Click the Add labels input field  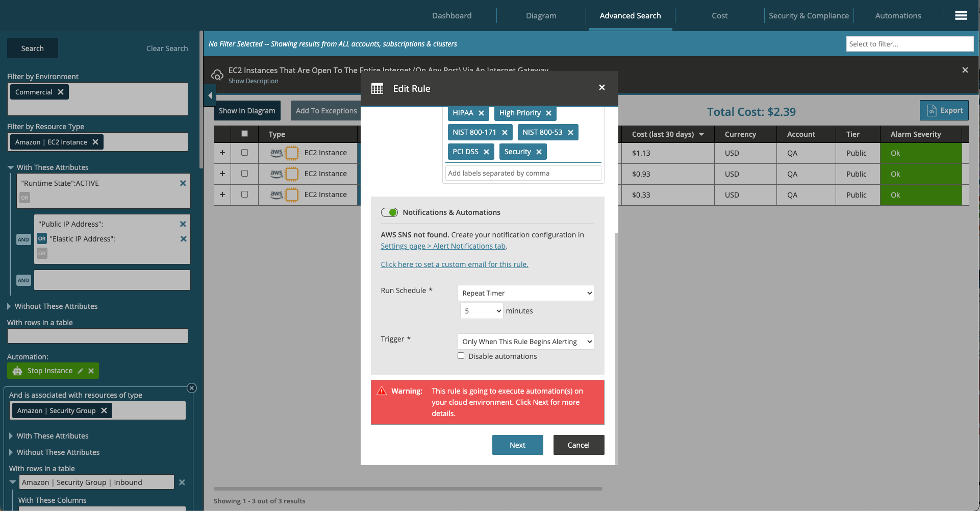(523, 173)
